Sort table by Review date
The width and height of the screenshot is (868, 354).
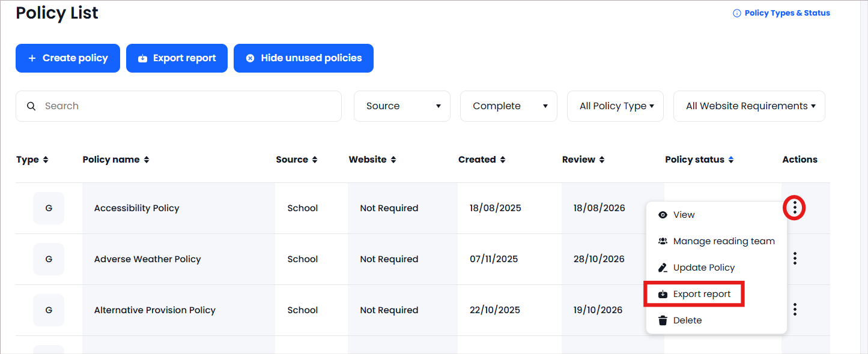coord(583,160)
